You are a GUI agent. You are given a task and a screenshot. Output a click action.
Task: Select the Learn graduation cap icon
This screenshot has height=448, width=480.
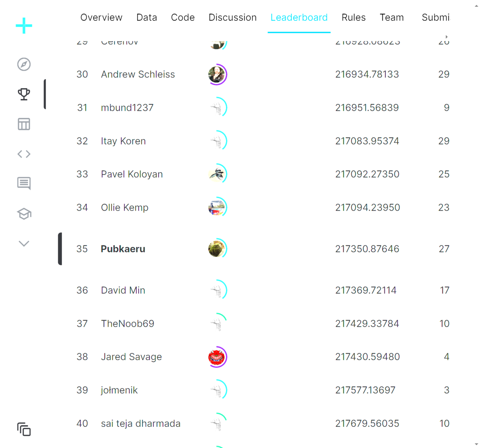tap(24, 214)
